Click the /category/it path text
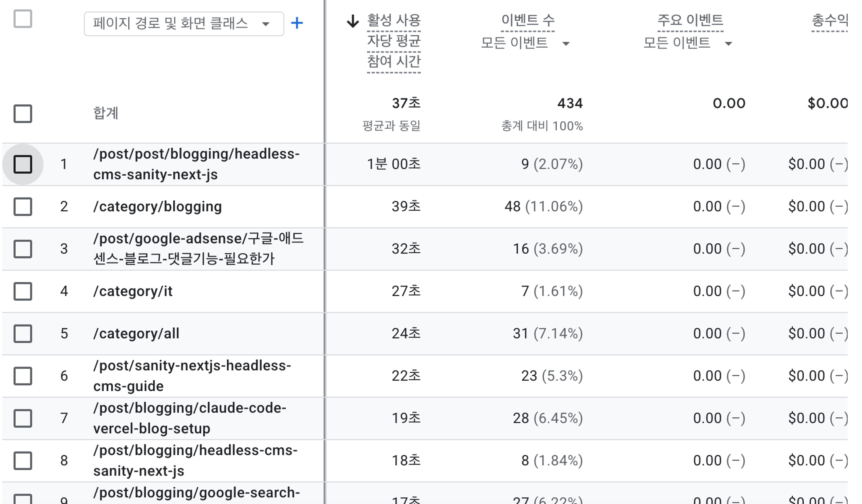This screenshot has width=862, height=504. (x=133, y=291)
